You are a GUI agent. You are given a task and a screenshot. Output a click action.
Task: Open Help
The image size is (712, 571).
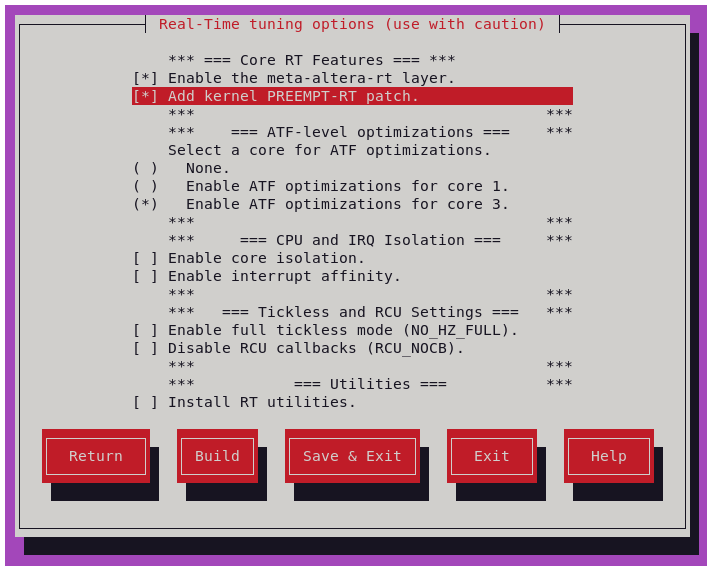608,456
